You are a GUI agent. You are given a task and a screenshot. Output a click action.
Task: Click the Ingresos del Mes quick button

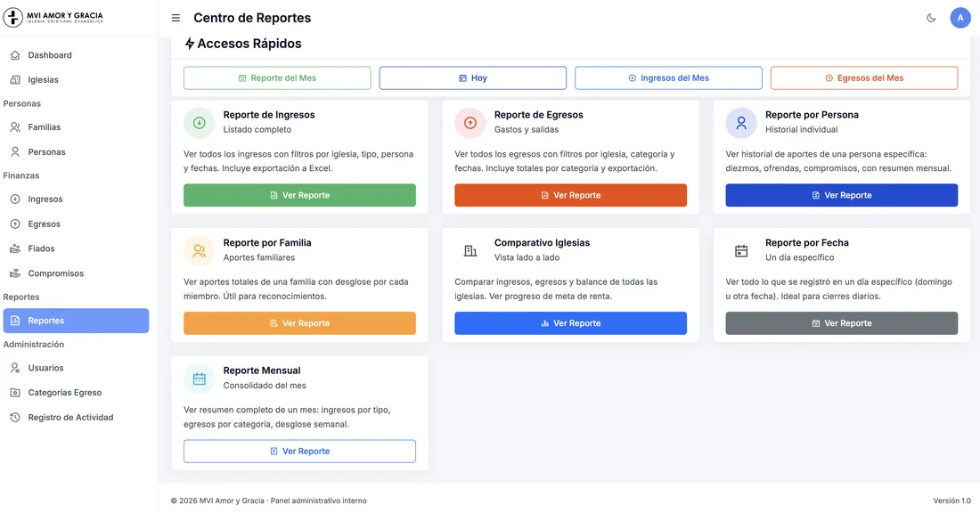click(x=668, y=78)
